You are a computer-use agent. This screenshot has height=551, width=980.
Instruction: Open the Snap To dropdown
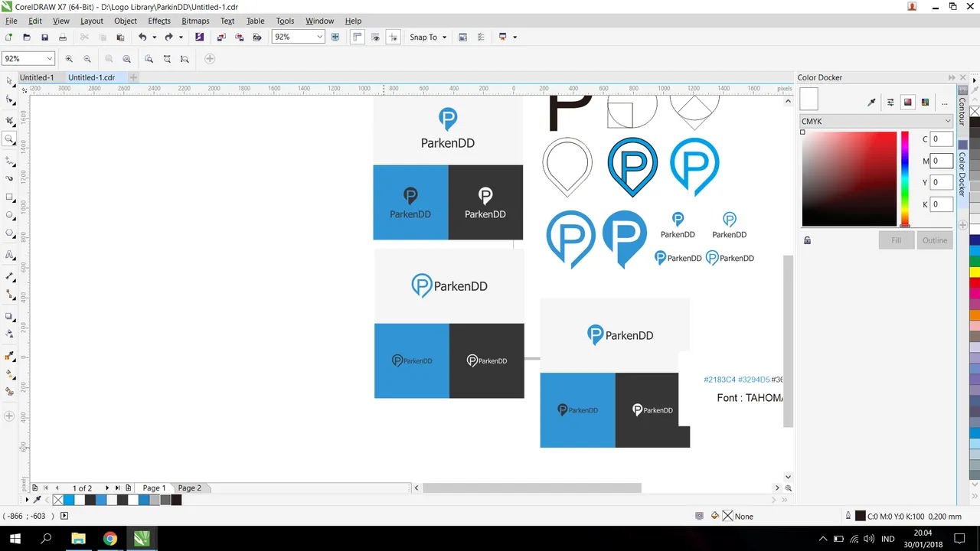[428, 37]
